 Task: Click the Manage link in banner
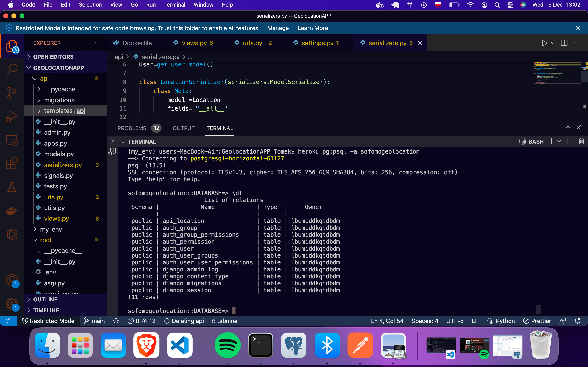pyautogui.click(x=278, y=28)
